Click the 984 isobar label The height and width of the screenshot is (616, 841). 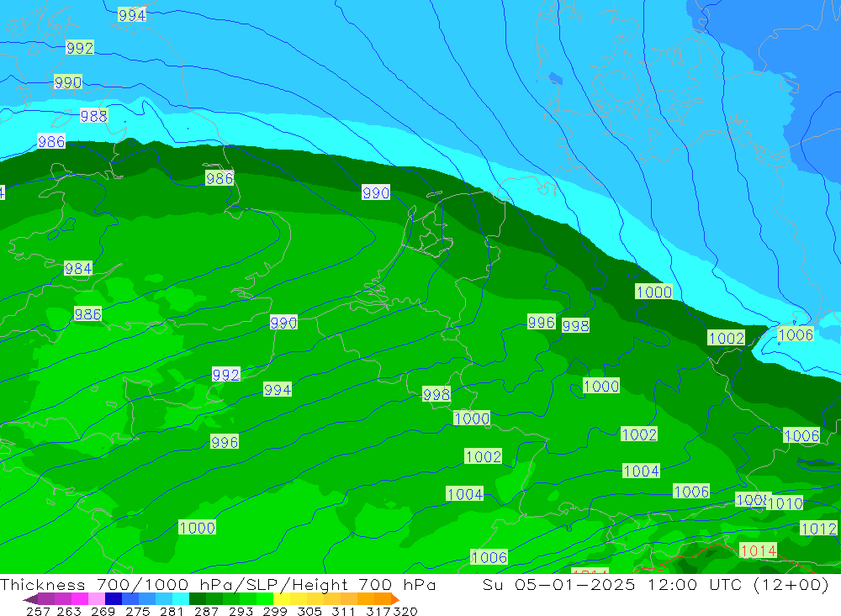pyautogui.click(x=78, y=268)
